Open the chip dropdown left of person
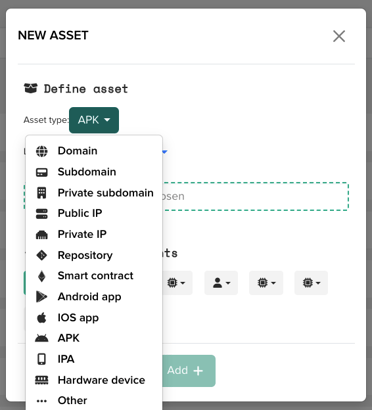372x410 pixels. click(x=176, y=283)
